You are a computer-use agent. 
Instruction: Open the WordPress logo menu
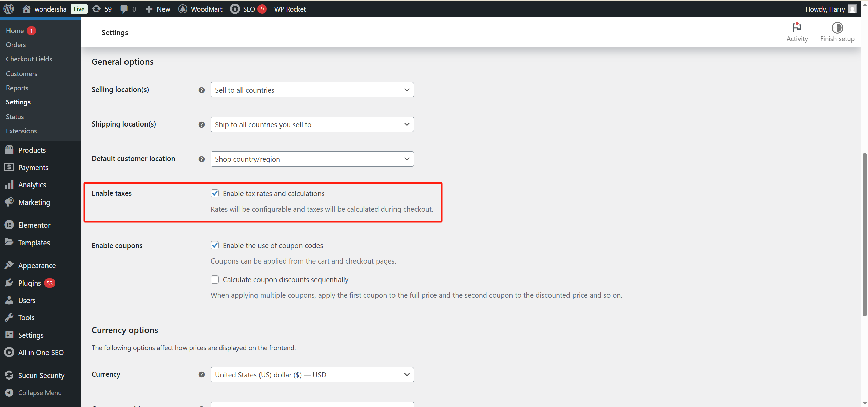coord(8,9)
